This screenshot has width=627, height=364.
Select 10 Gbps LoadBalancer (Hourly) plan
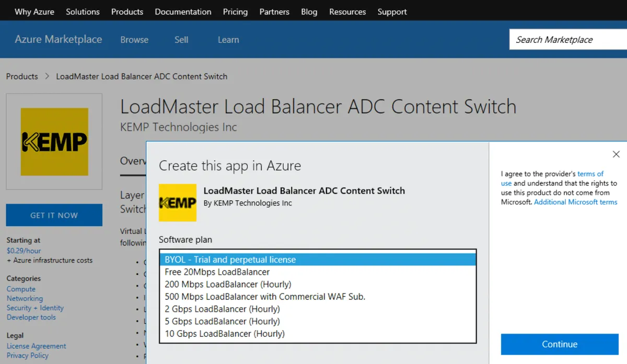pos(224,334)
